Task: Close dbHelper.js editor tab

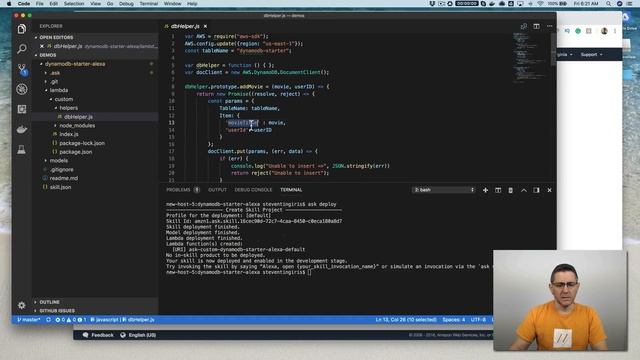Action: [205, 26]
